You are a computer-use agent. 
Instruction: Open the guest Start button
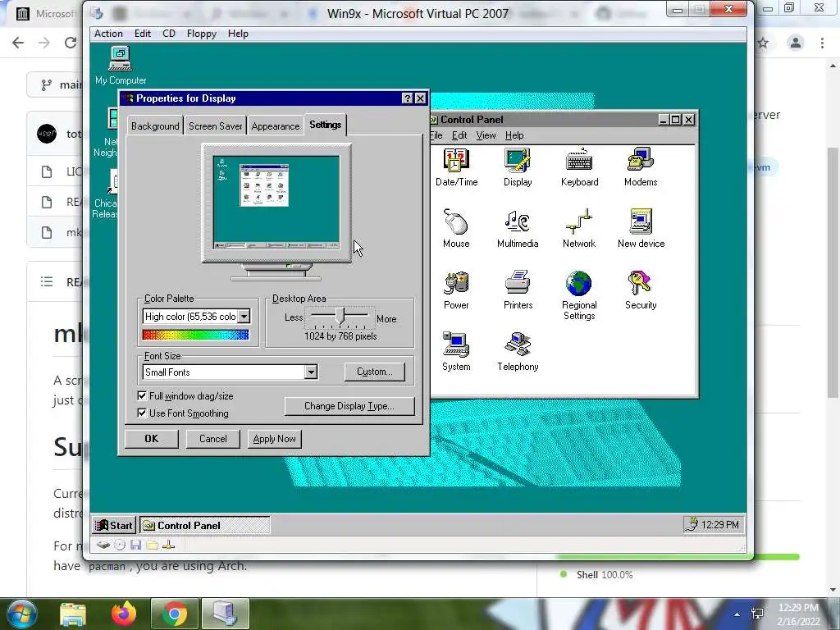coord(114,526)
